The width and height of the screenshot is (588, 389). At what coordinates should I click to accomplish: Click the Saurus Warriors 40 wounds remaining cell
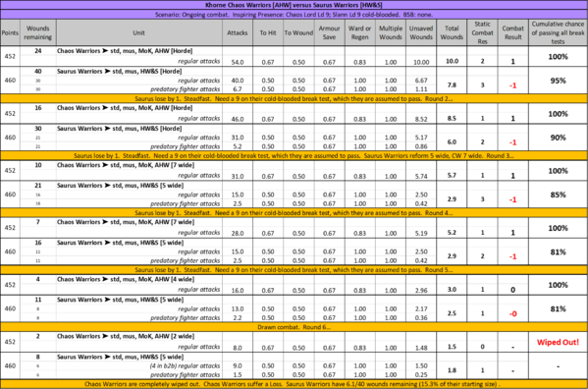(38, 72)
